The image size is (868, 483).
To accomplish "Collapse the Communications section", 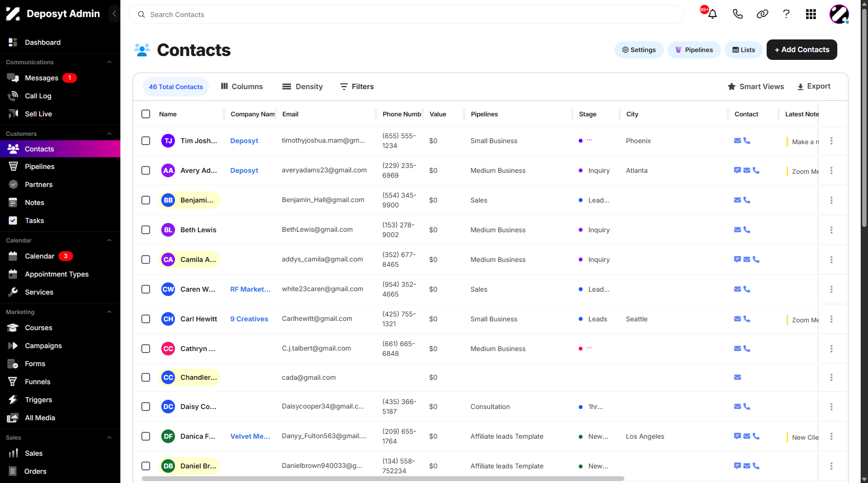I will click(x=109, y=62).
